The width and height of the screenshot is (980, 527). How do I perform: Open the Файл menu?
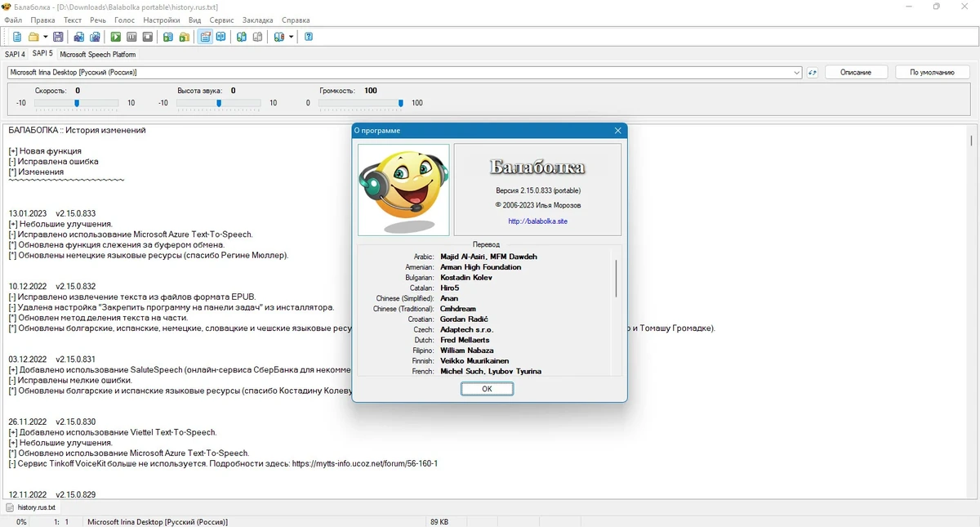point(13,20)
